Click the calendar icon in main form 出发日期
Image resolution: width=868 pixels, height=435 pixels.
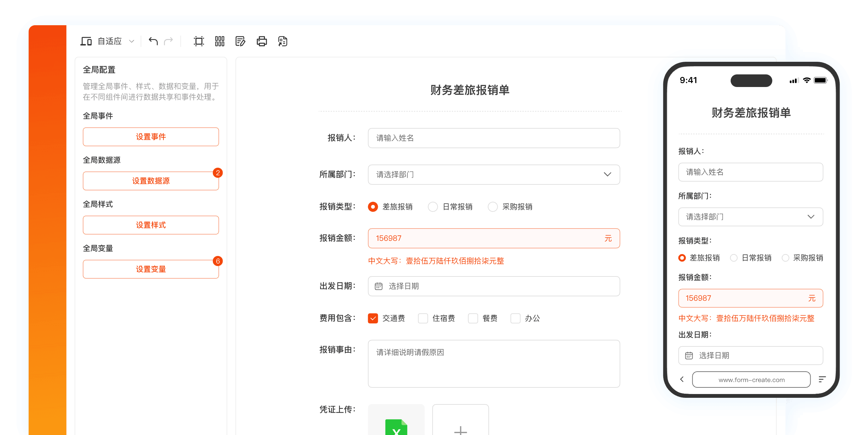[x=379, y=286]
